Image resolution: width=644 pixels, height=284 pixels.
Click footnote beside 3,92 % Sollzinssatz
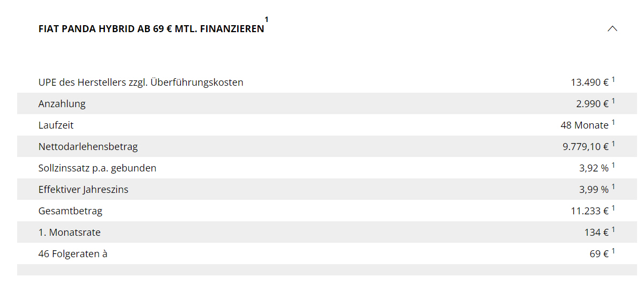click(x=613, y=166)
